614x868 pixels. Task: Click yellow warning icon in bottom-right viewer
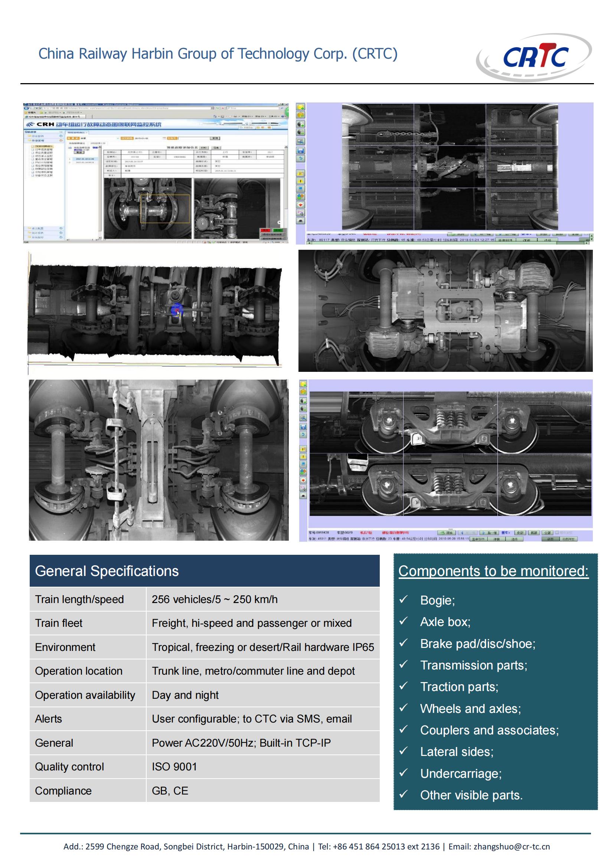tap(303, 457)
